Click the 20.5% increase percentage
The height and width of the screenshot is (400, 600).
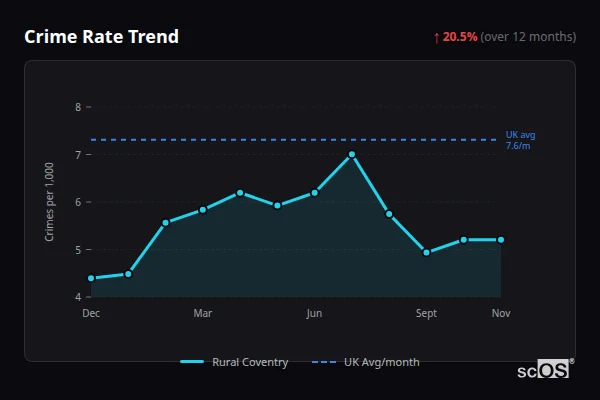click(x=460, y=37)
